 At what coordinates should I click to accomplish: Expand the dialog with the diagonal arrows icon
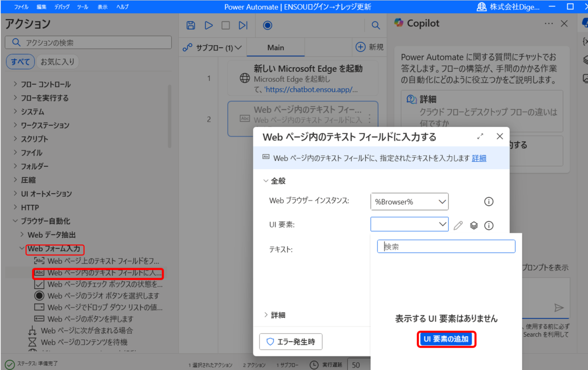[x=480, y=137]
